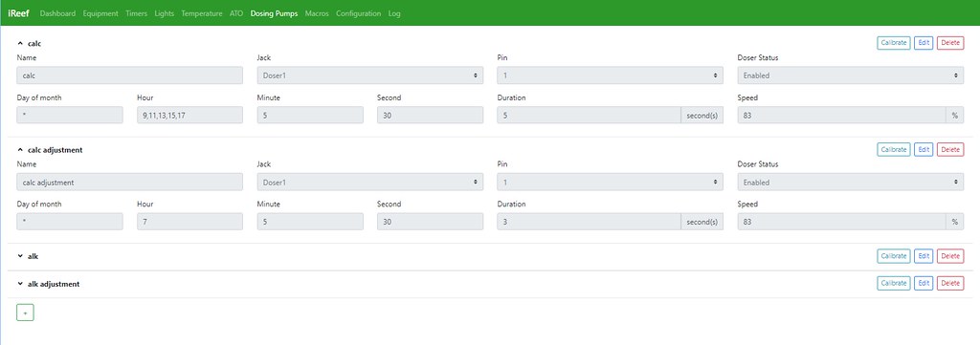The width and height of the screenshot is (980, 345).
Task: Click the calc Speed field
Action: (842, 116)
